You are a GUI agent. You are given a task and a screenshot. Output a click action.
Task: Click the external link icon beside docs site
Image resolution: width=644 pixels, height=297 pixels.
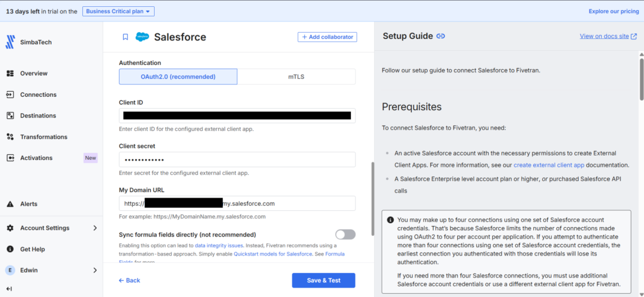(633, 36)
